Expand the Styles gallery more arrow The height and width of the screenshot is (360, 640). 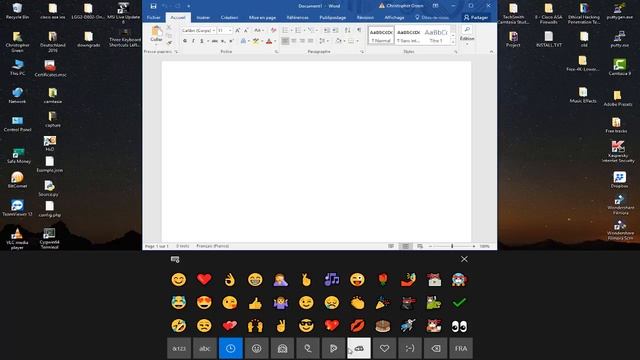(453, 41)
